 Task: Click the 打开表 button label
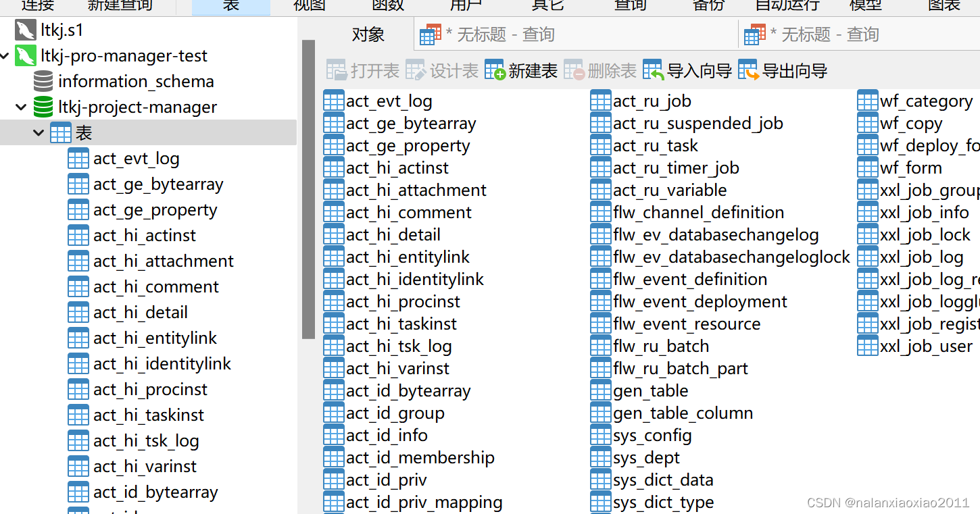point(375,71)
